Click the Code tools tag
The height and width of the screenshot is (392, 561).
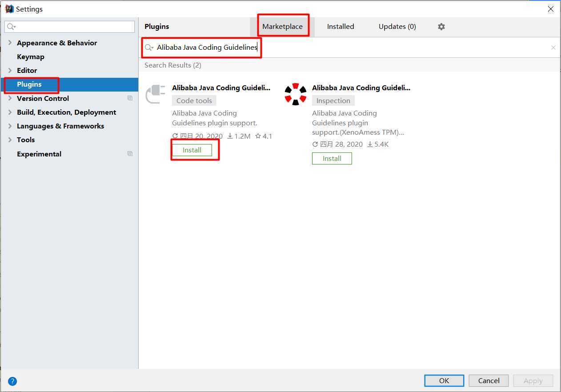[194, 100]
